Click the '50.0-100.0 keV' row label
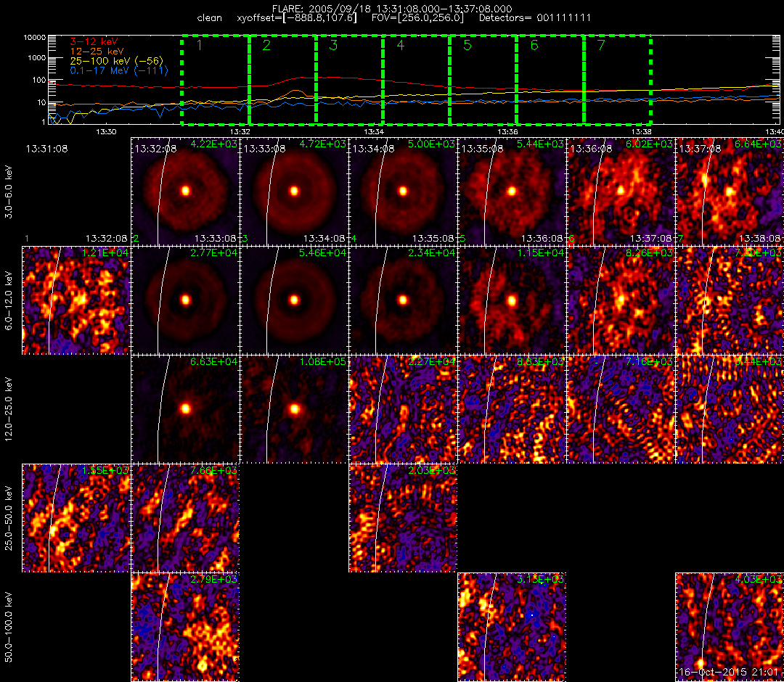The width and height of the screenshot is (784, 682). coord(9,627)
